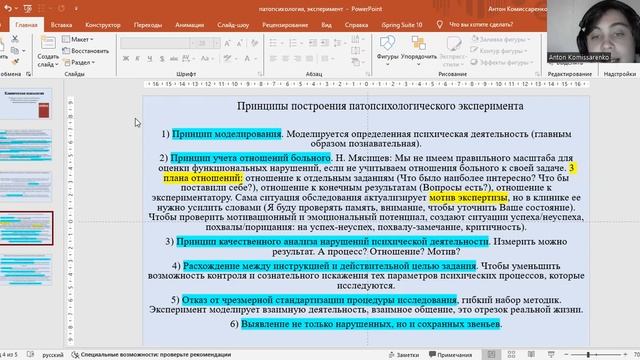
Task: Toggle right text alignment
Action: 297,59
